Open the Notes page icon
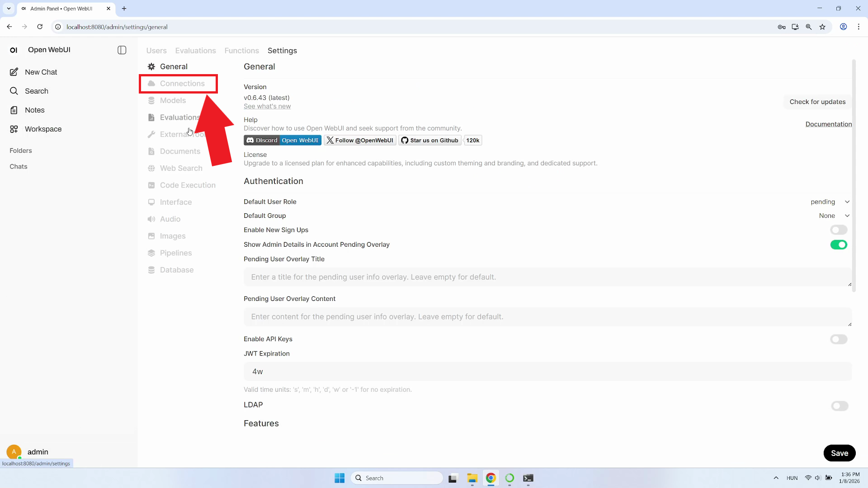This screenshot has width=868, height=488. pos(14,110)
